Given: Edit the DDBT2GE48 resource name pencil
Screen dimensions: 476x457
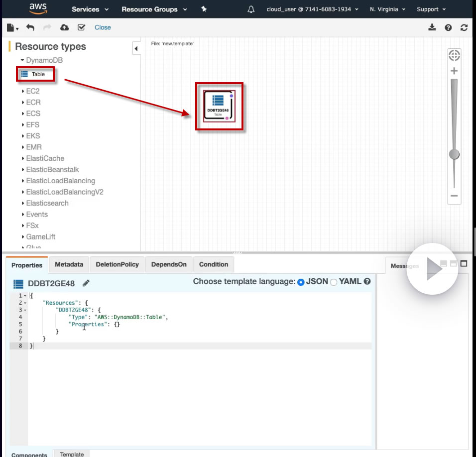Looking at the screenshot, I should point(86,283).
